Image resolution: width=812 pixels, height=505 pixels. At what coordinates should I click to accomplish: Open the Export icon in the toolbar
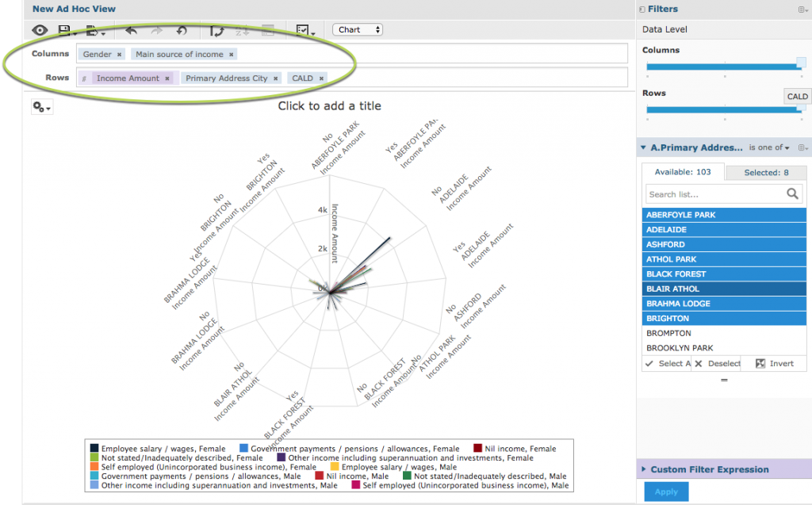tap(92, 30)
